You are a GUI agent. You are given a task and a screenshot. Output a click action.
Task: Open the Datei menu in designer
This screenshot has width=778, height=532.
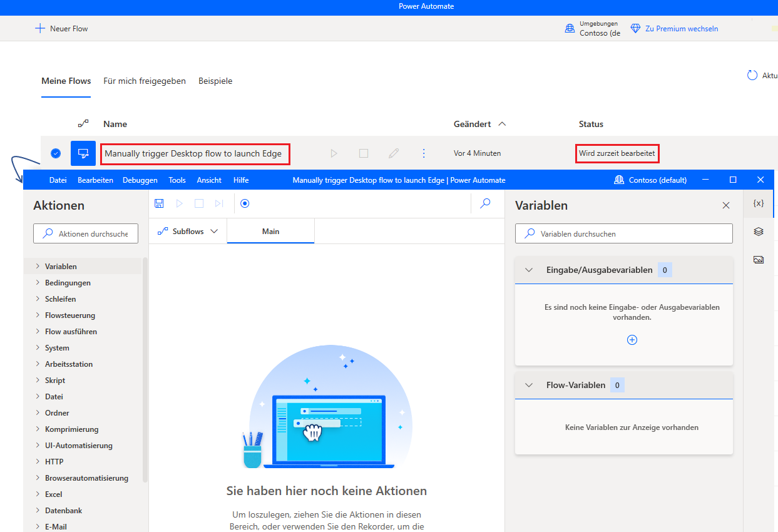(x=58, y=180)
